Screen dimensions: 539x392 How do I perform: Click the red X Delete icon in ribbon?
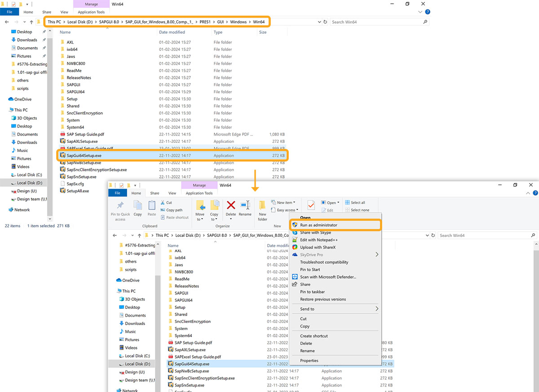231,206
